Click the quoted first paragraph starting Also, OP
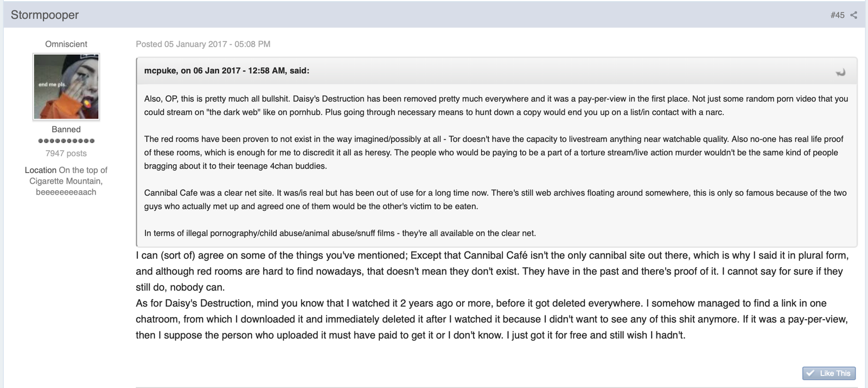The image size is (868, 388). click(496, 105)
